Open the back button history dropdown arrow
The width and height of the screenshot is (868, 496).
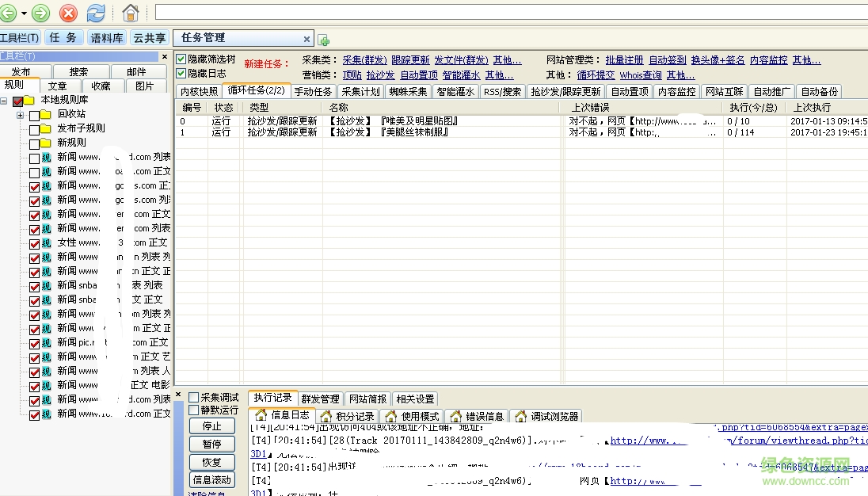[25, 13]
